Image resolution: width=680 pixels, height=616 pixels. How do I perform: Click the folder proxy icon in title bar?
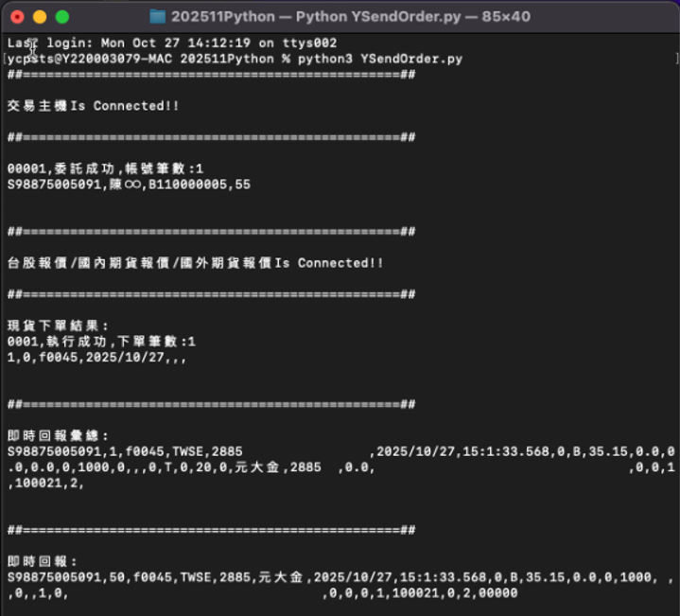[157, 17]
